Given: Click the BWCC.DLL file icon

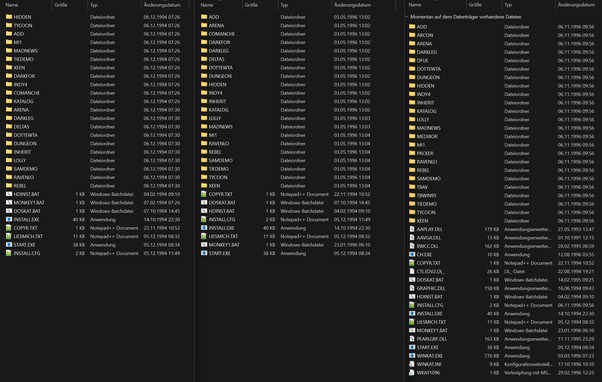Looking at the screenshot, I should tap(412, 246).
